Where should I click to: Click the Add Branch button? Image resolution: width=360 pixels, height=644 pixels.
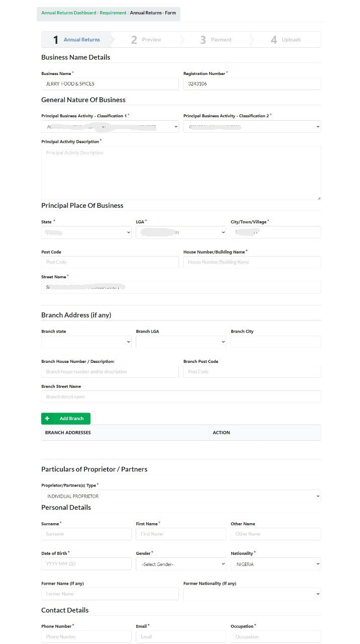[x=65, y=418]
